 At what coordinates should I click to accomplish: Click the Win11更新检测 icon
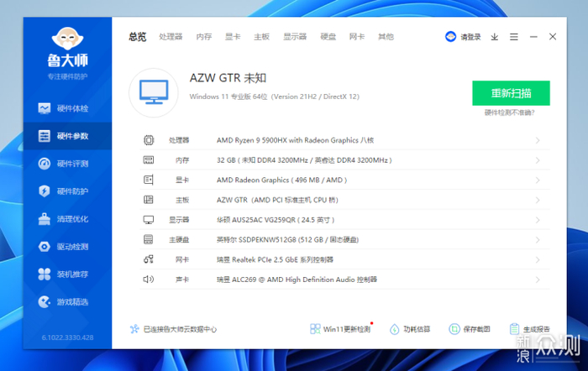[x=315, y=329]
